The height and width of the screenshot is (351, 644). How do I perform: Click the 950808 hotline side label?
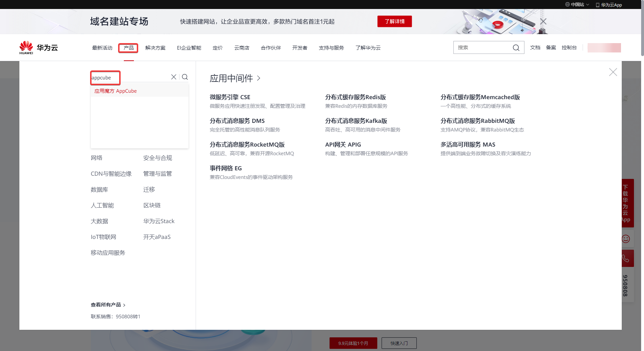[x=625, y=286]
